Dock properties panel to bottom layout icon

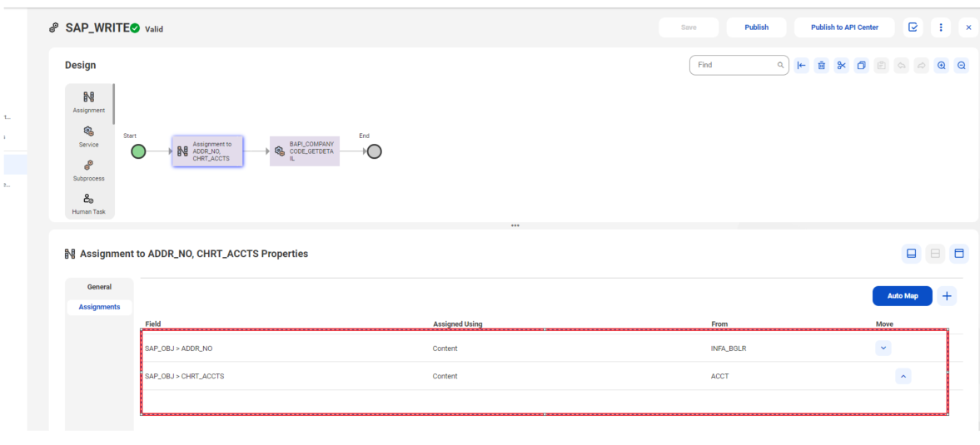(x=911, y=254)
